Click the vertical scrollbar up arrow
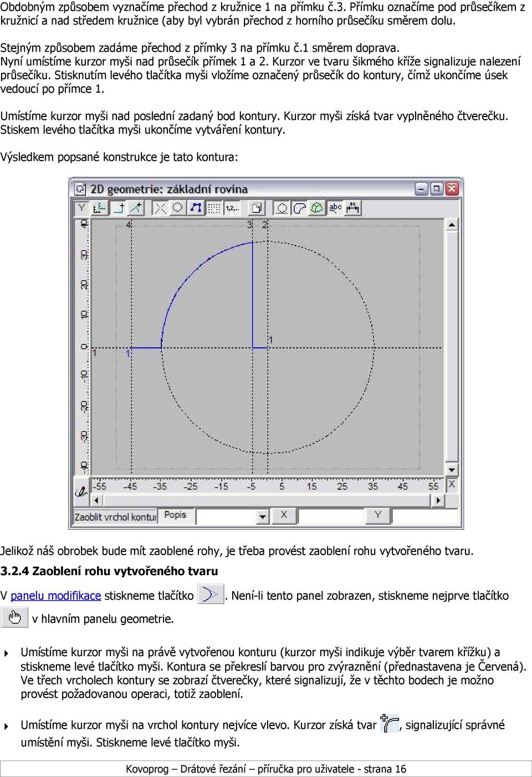Viewport: 532px width, 777px height. click(x=452, y=225)
